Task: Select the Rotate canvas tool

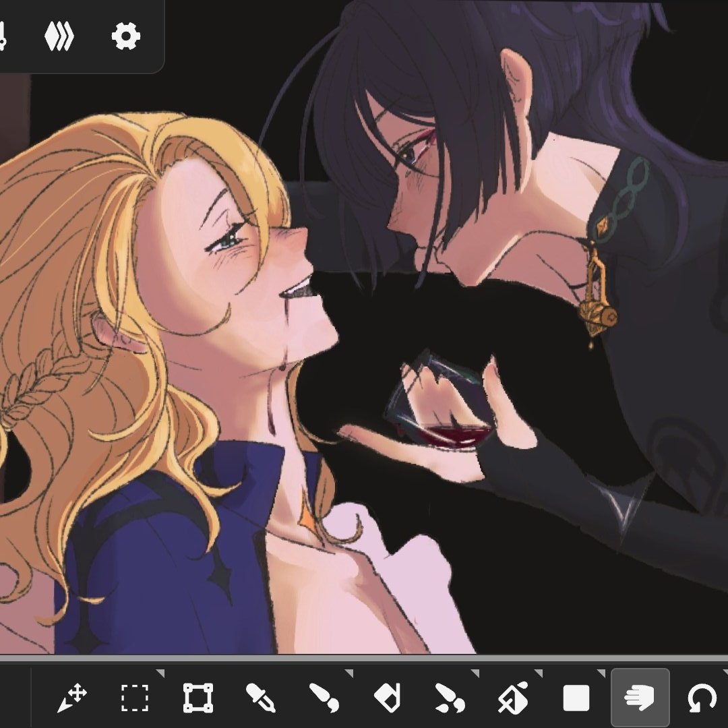Action: point(702,698)
